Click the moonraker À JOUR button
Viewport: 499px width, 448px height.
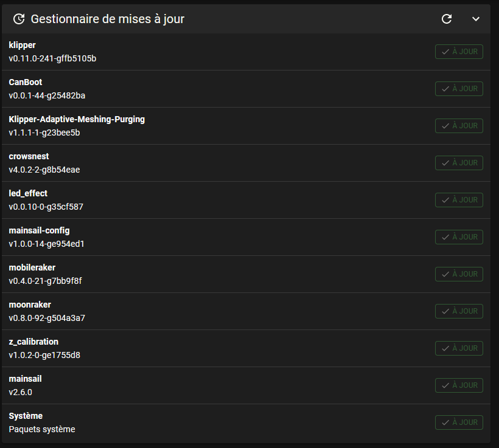coord(459,311)
